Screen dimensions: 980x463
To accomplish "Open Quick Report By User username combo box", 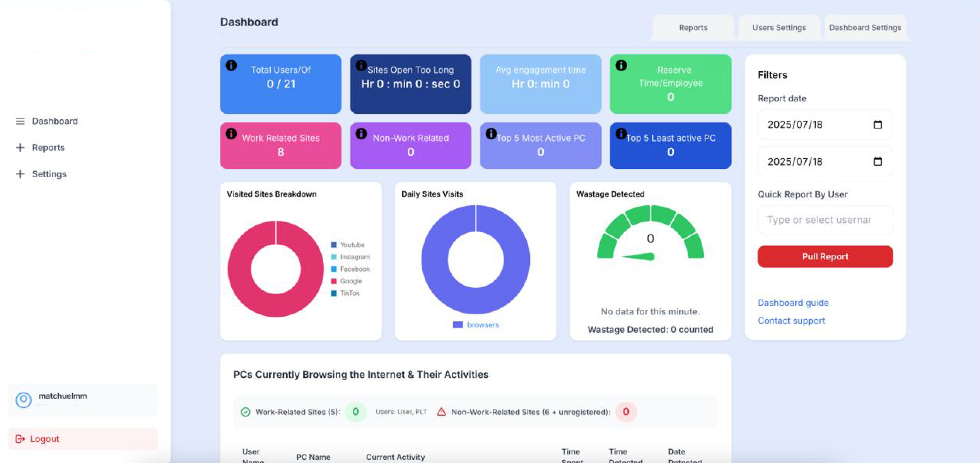I will coord(825,220).
